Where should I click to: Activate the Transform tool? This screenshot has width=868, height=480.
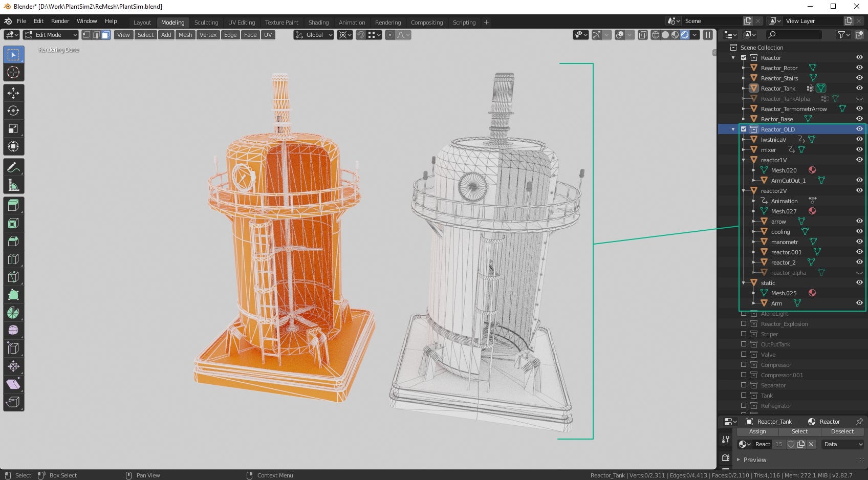pyautogui.click(x=13, y=146)
